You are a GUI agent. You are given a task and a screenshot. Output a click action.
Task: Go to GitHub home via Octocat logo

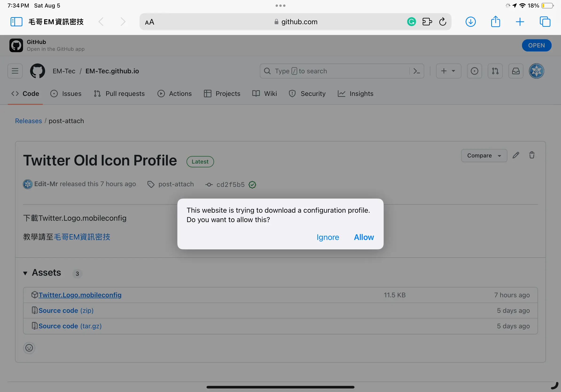tap(38, 71)
